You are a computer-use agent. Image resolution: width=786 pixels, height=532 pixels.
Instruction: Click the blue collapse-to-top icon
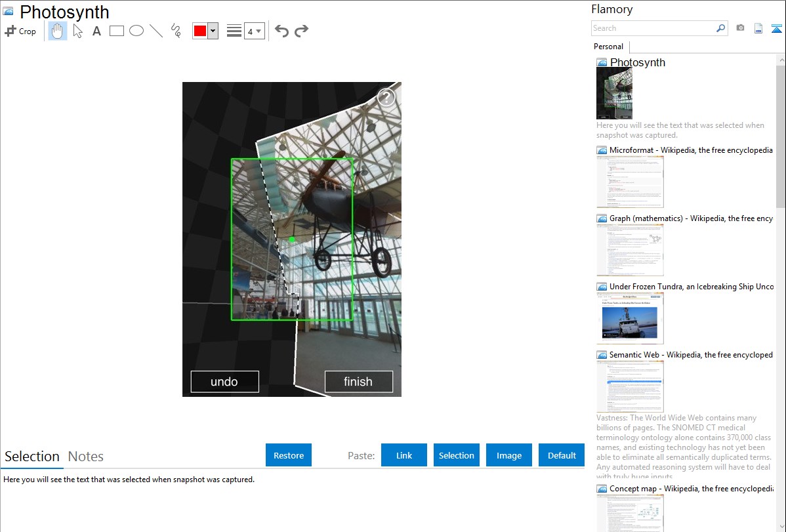tap(776, 28)
